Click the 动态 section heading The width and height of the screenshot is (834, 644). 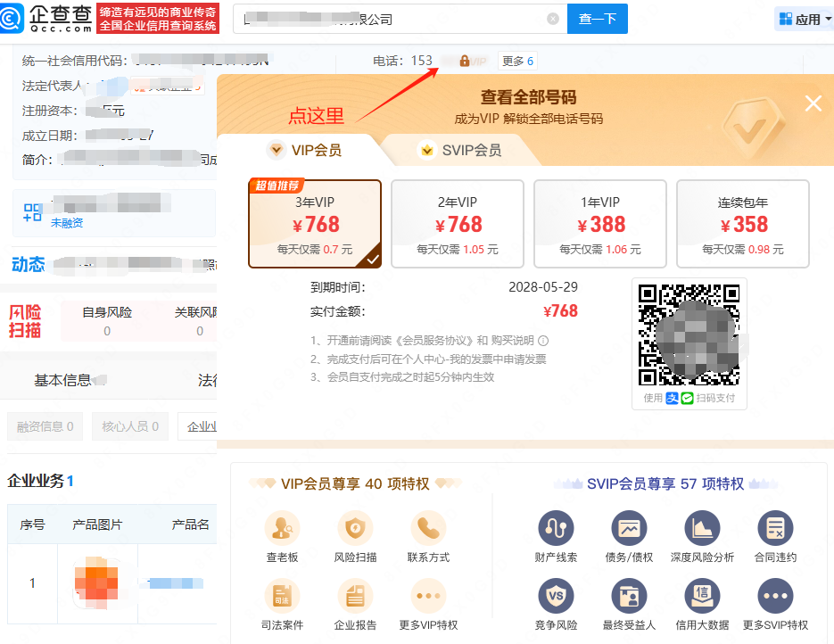point(29,264)
